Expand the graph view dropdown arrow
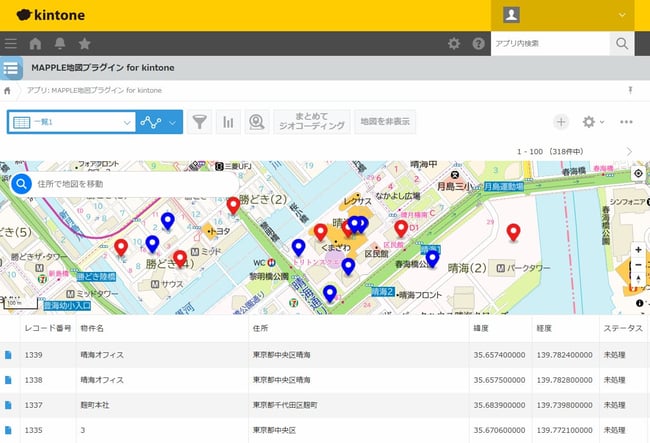Viewport: 650px width, 443px height. click(173, 122)
